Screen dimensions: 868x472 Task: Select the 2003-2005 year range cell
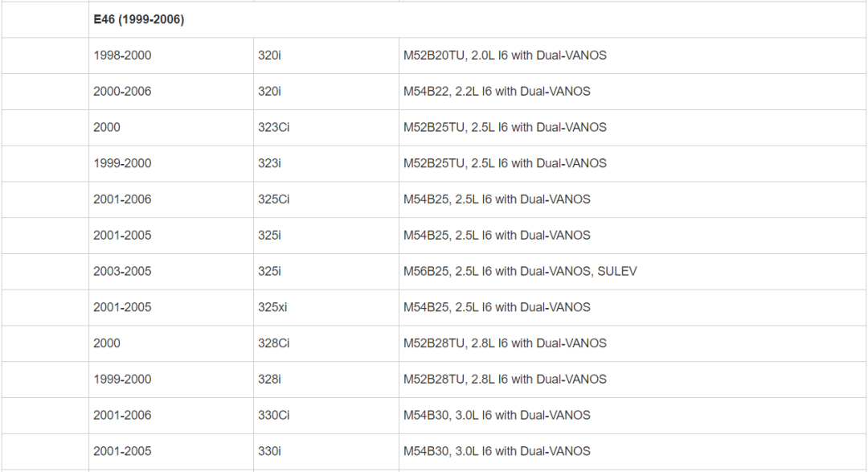[122, 271]
